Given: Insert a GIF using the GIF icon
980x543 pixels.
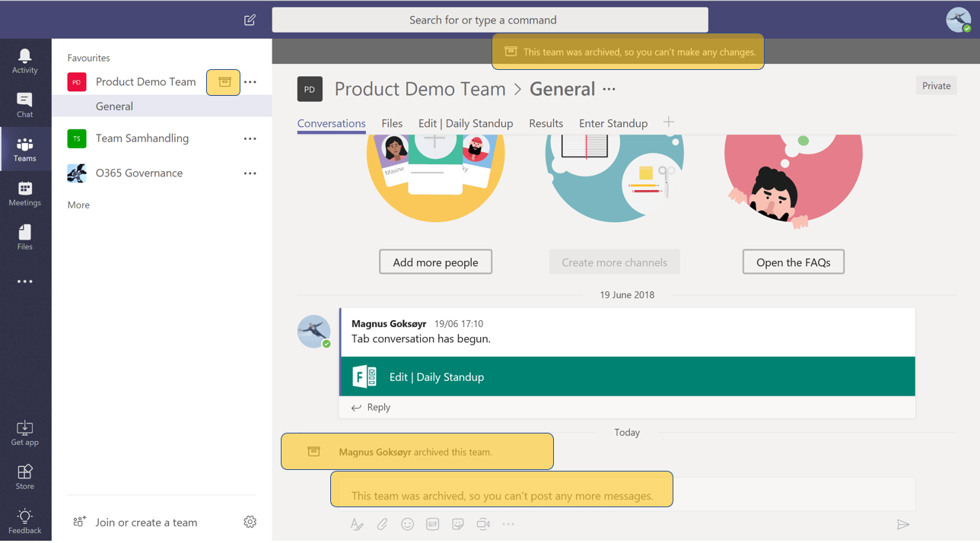Looking at the screenshot, I should (432, 524).
